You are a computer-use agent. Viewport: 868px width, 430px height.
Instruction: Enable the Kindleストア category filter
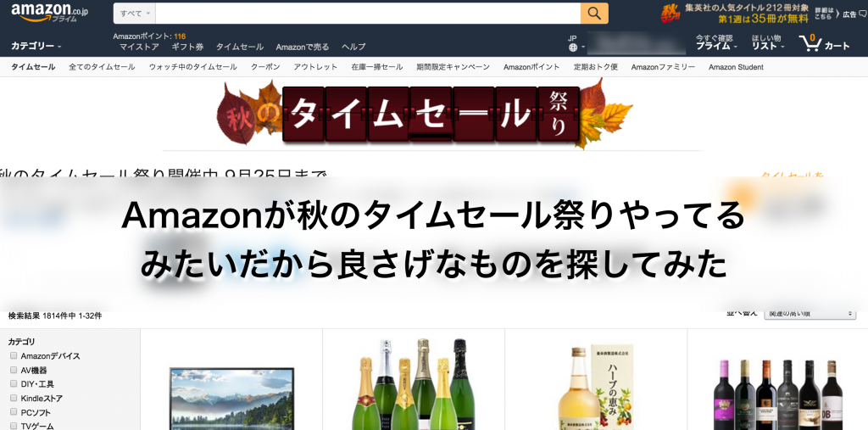coord(14,398)
